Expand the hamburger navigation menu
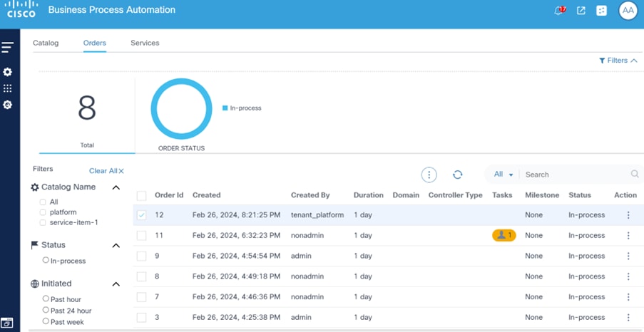 8,48
